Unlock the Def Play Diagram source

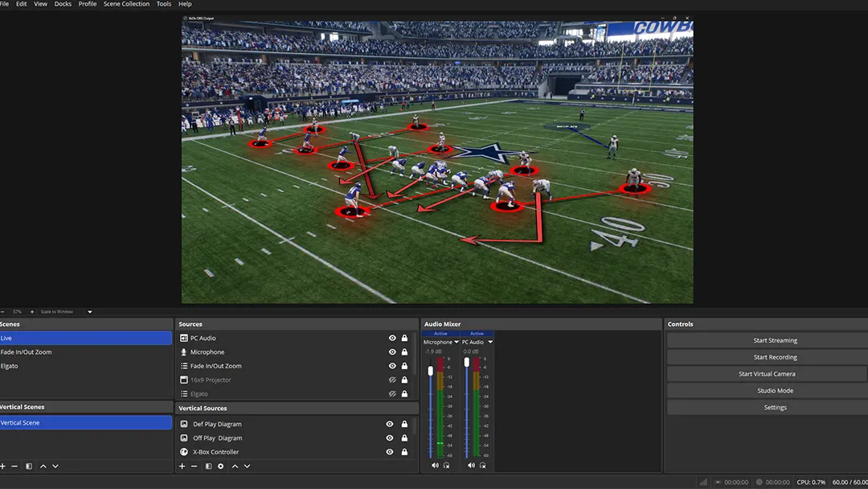[x=404, y=424]
